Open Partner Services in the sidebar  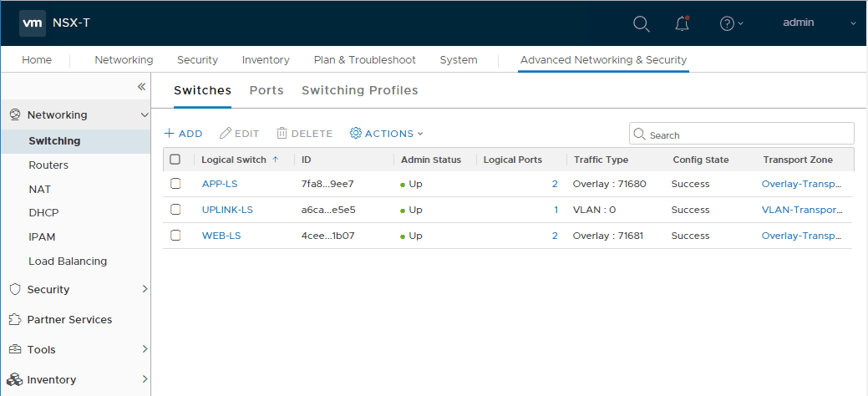click(69, 320)
